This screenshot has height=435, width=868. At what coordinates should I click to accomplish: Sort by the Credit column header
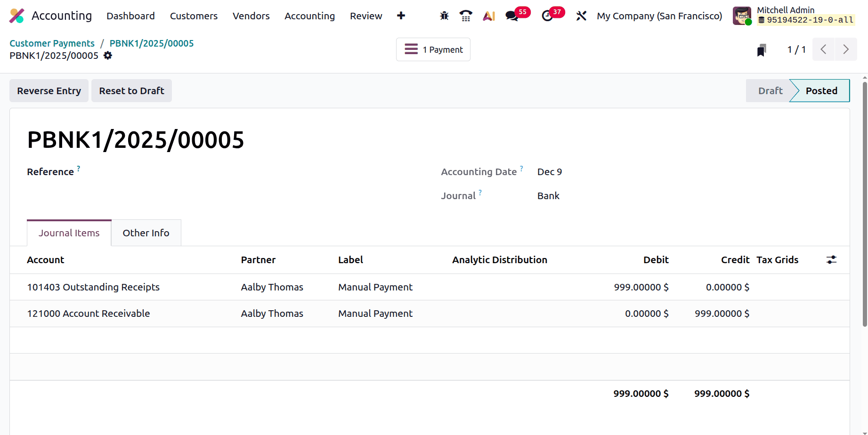(x=735, y=260)
